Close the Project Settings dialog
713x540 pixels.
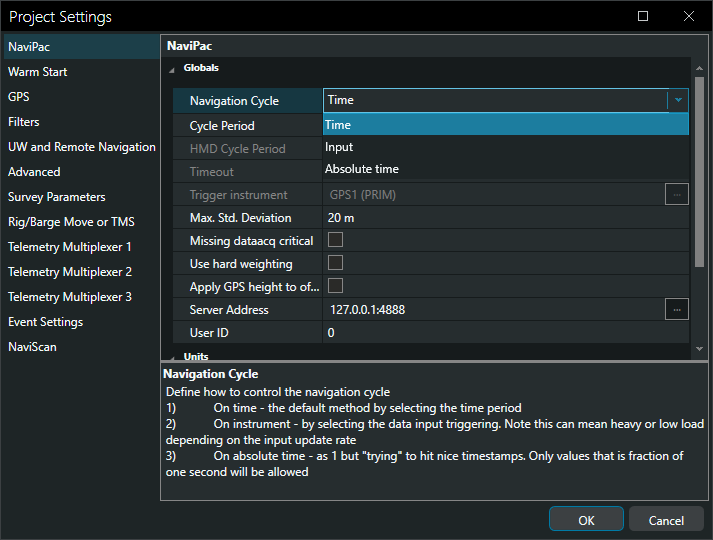(689, 16)
